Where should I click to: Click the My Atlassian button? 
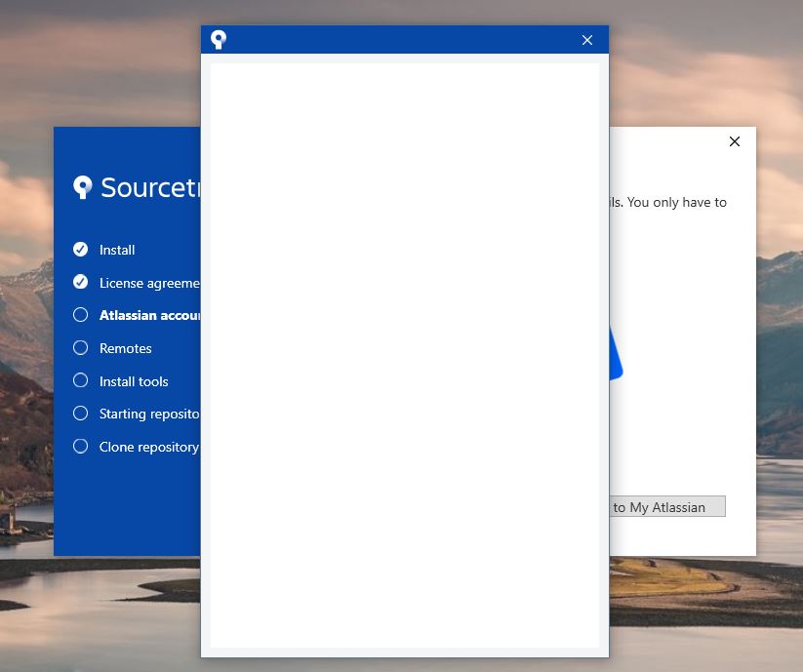[667, 507]
